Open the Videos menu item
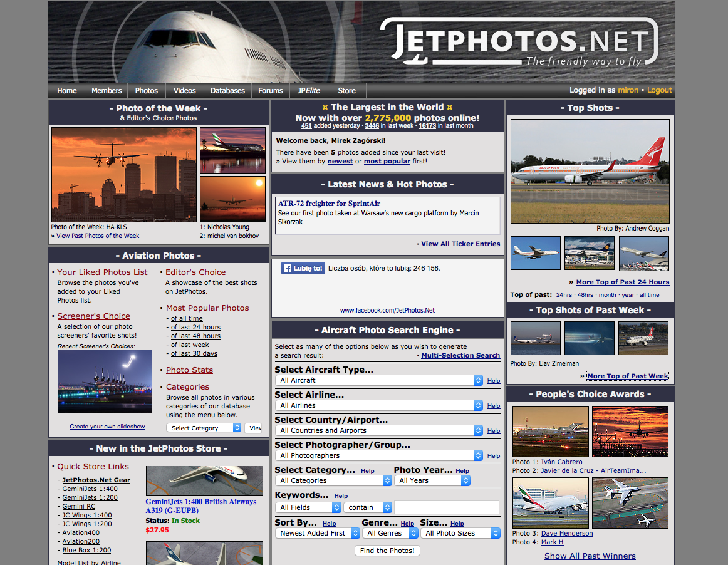Viewport: 728px width, 565px height. (x=184, y=91)
